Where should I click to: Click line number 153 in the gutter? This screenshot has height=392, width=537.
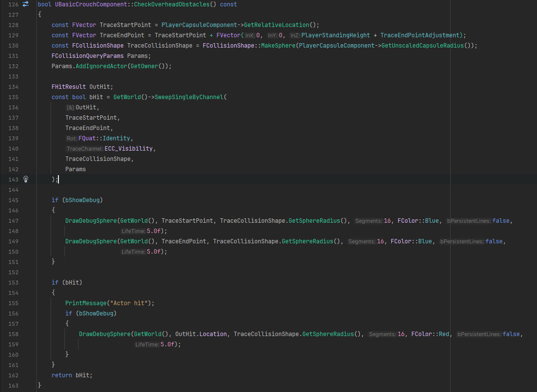click(x=13, y=283)
